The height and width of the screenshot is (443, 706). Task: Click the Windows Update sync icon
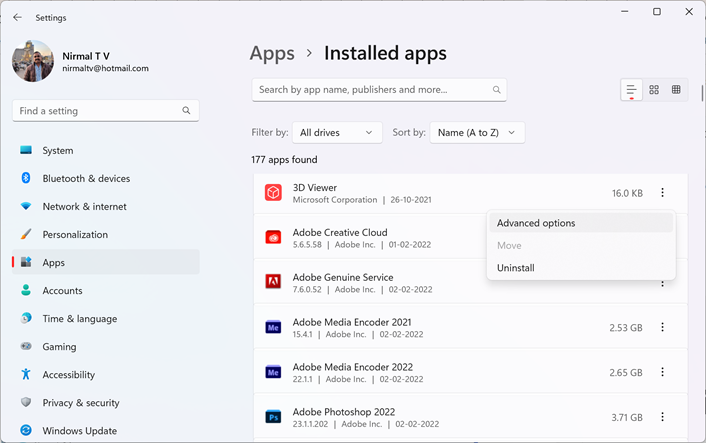tap(26, 430)
